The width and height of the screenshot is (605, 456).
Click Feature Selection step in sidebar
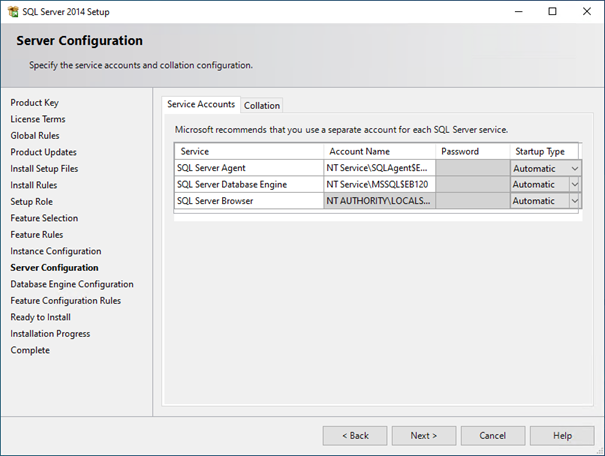44,218
